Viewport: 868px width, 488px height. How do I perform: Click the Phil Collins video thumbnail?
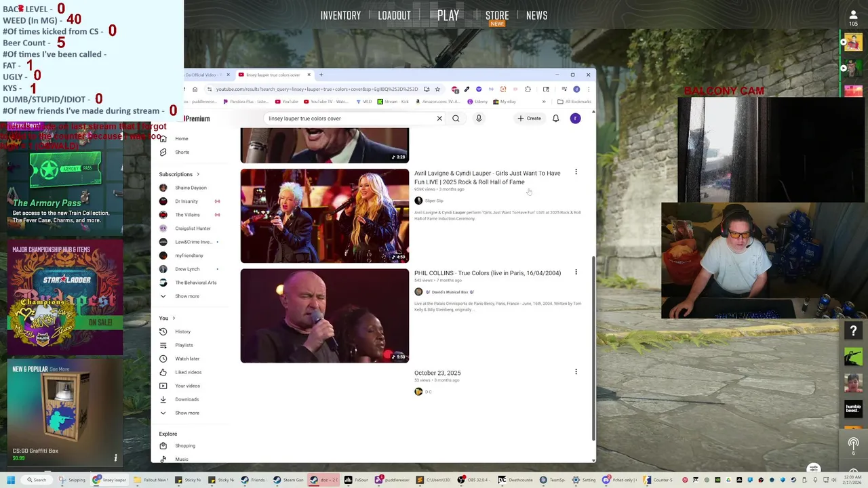325,316
